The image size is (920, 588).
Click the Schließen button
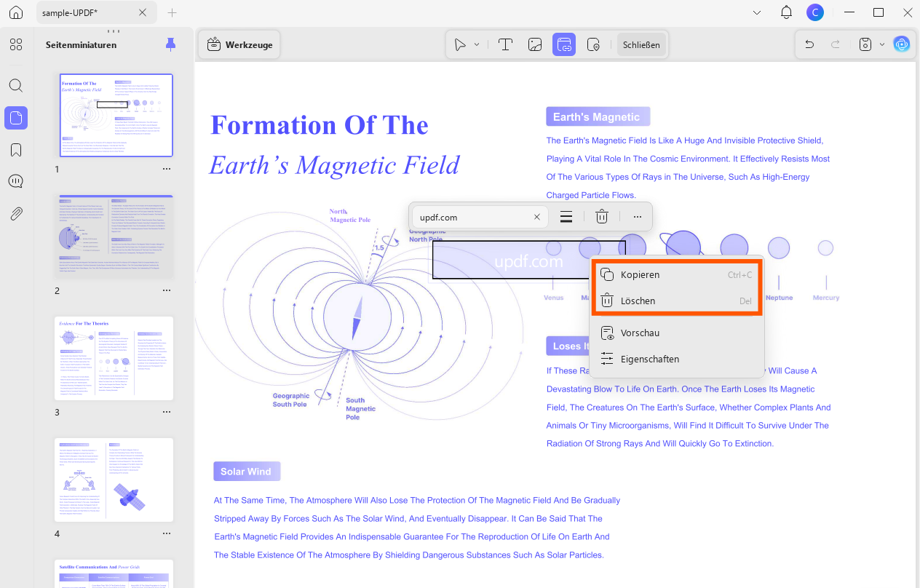coord(641,44)
